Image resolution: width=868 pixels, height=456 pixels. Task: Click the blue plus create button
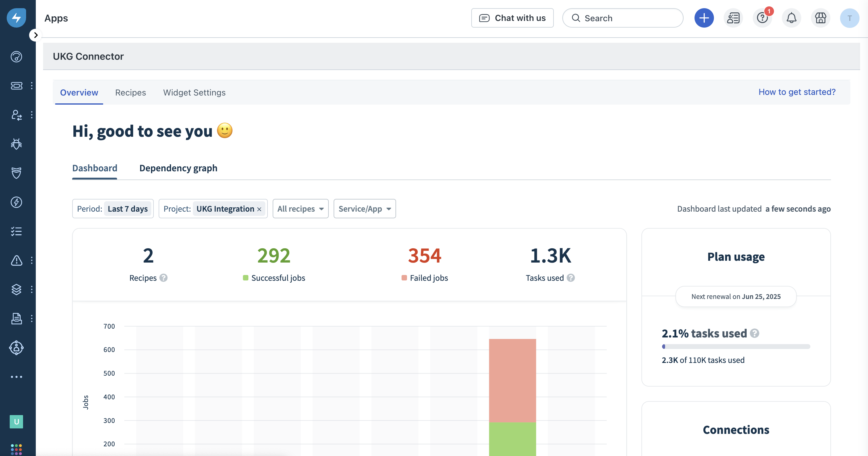pyautogui.click(x=704, y=18)
